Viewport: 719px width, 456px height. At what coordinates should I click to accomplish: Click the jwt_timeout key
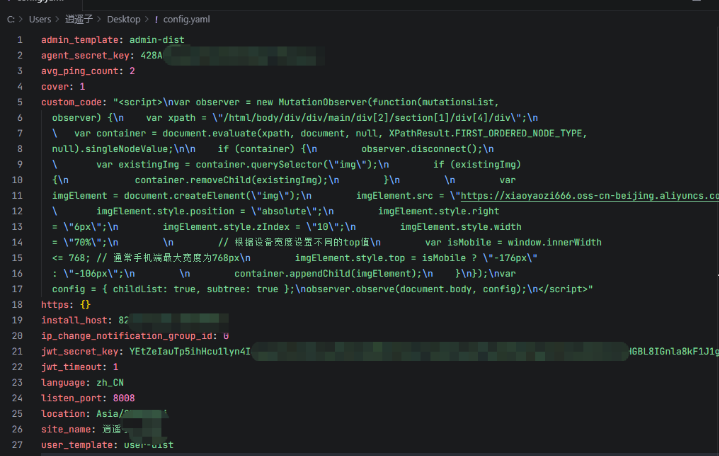pos(72,367)
